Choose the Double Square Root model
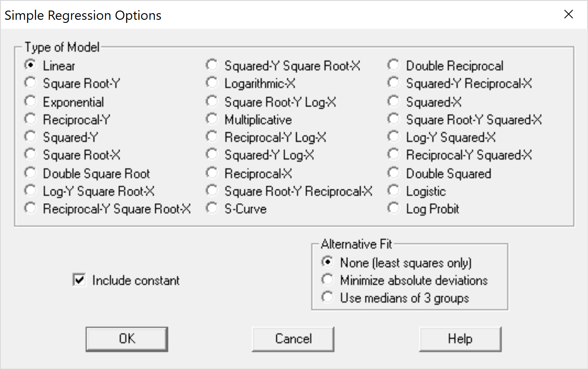Viewport: 588px width, 369px height. [x=30, y=172]
